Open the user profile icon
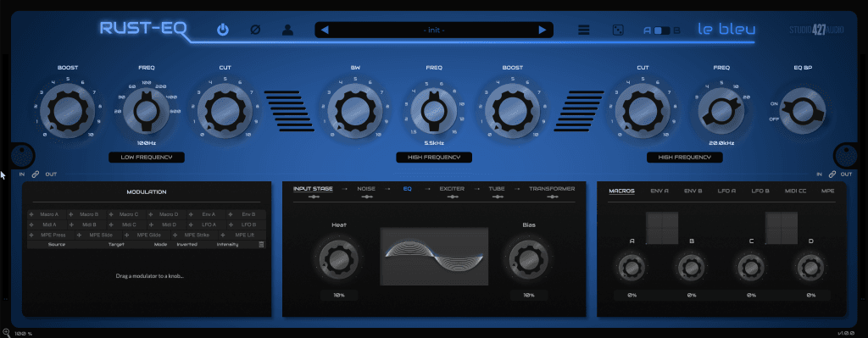 point(287,30)
